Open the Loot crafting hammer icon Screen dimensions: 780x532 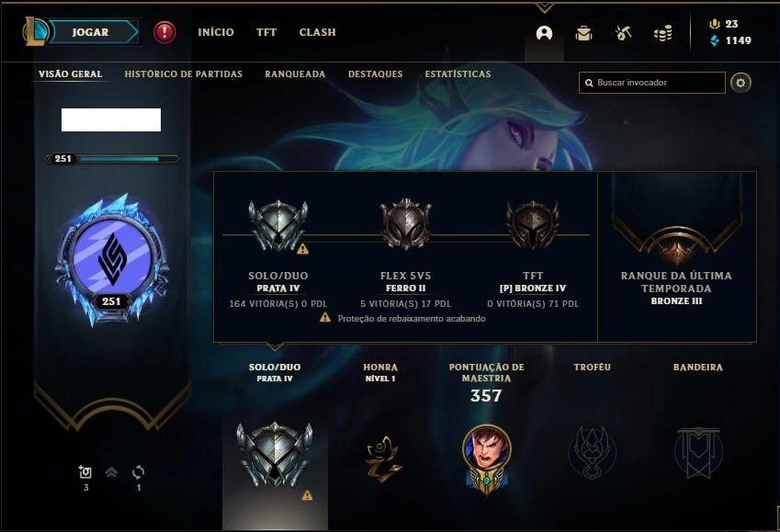tap(623, 33)
